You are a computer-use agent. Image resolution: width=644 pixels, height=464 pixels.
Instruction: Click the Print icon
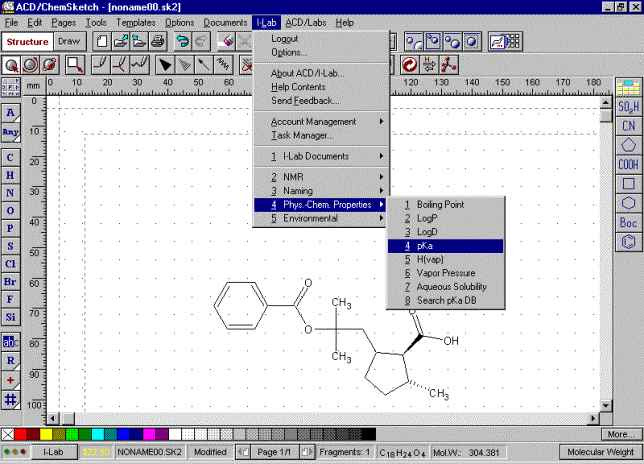point(158,41)
